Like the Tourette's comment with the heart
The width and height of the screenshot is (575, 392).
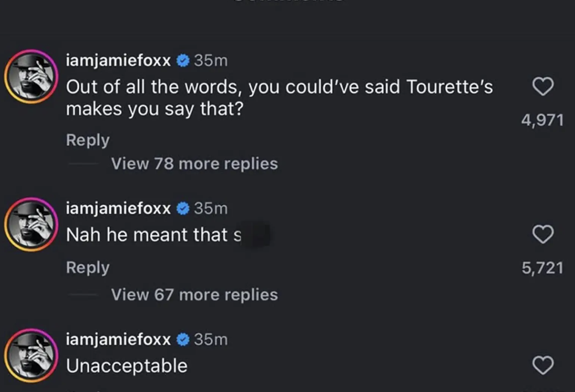click(x=543, y=86)
